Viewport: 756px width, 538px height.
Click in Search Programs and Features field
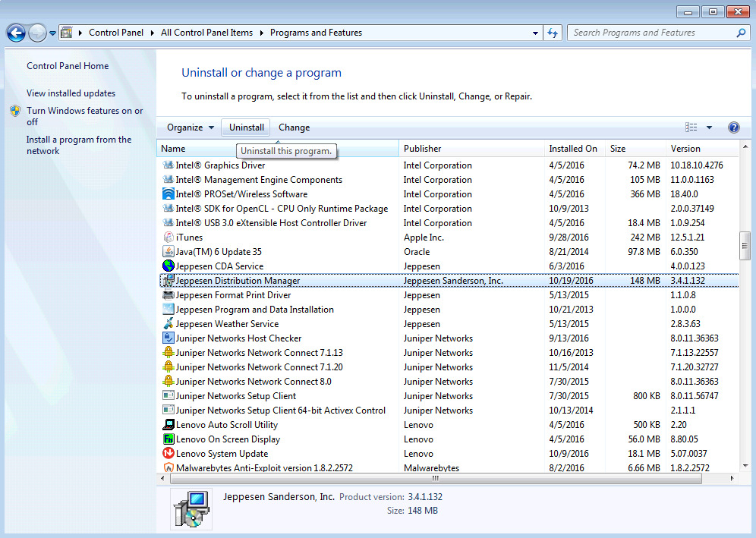[653, 33]
